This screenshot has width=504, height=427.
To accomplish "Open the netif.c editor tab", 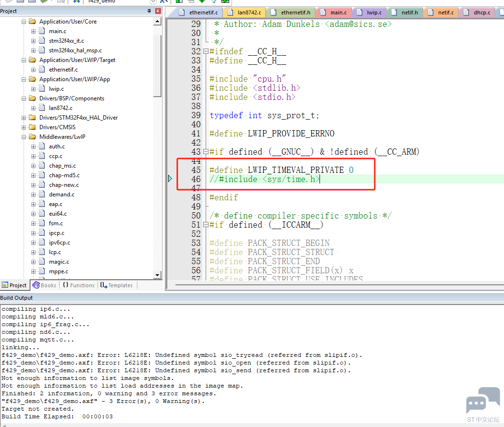I will pos(442,12).
